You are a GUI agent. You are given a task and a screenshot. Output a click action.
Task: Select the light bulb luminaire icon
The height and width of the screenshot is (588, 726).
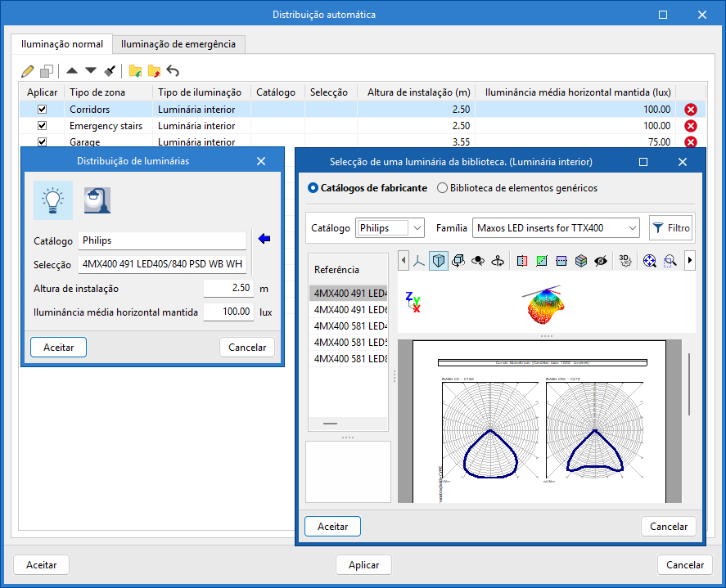(x=52, y=200)
